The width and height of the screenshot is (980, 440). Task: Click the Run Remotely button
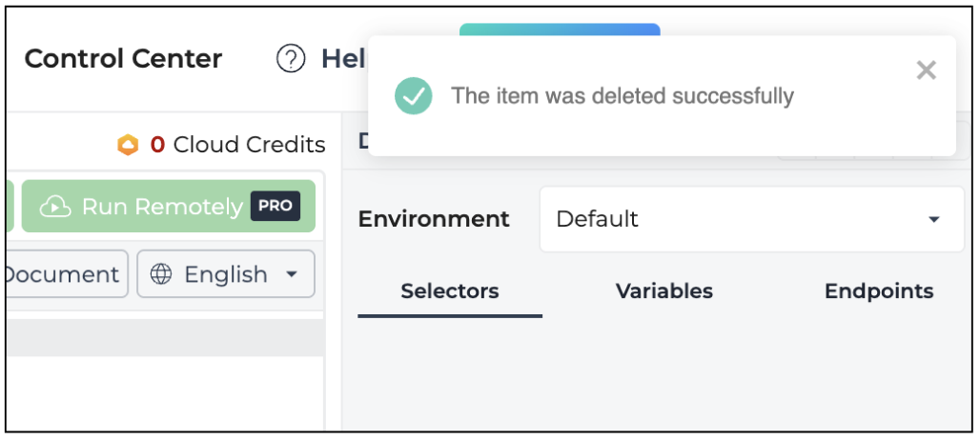(169, 207)
